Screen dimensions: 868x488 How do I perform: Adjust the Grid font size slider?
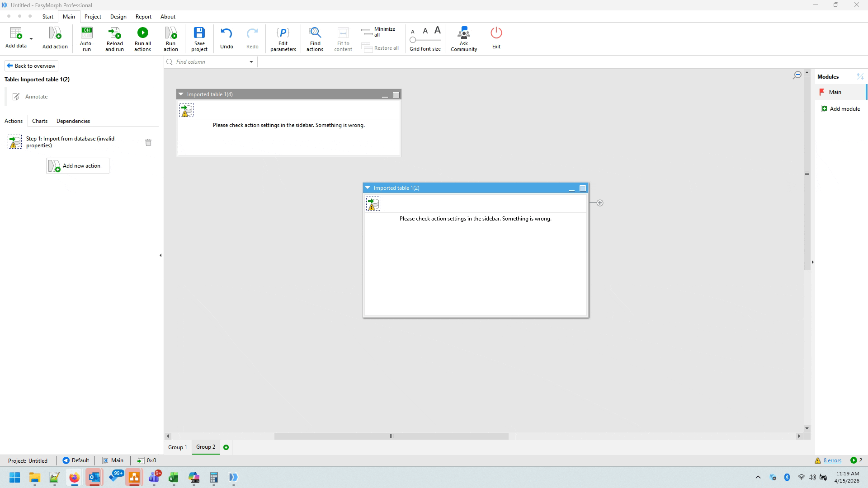(x=413, y=40)
